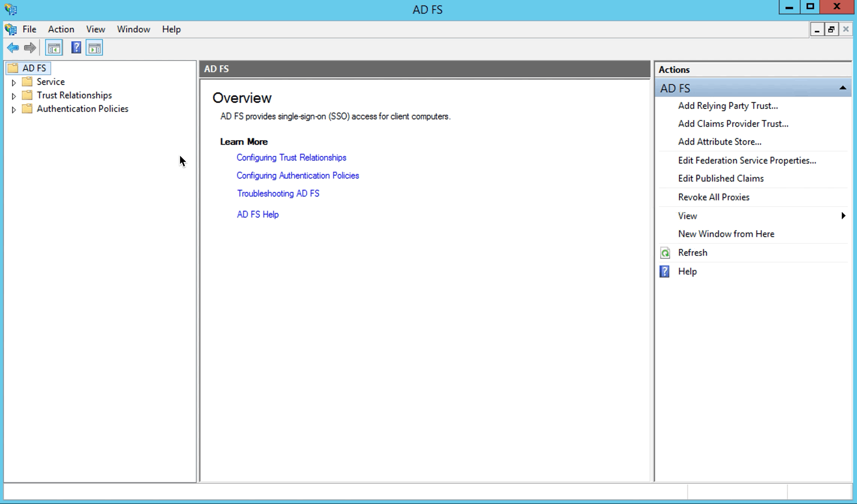Click the green Refresh icon in Actions
This screenshot has width=857, height=504.
pyautogui.click(x=665, y=253)
